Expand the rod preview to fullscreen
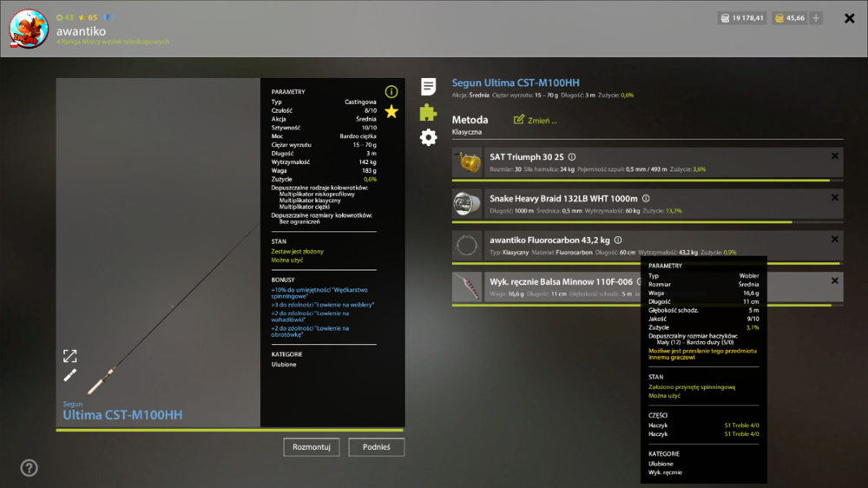Image resolution: width=868 pixels, height=488 pixels. point(69,356)
